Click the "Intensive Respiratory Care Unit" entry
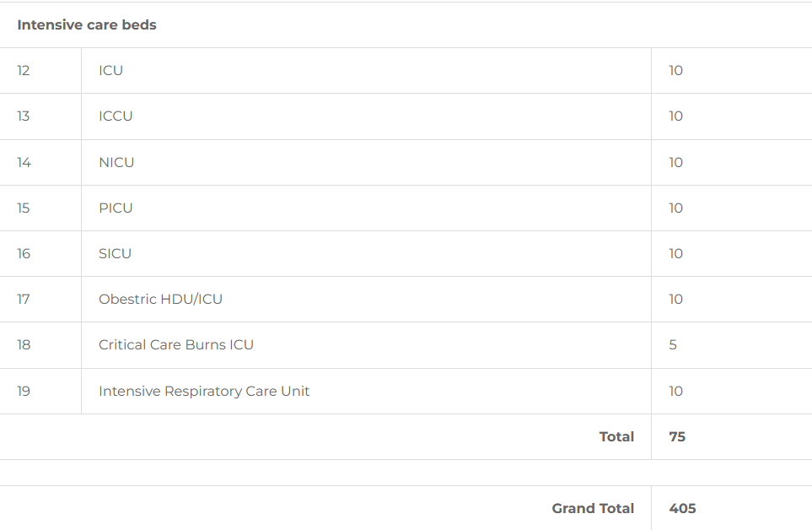Screen dimensions: 812x530 coord(204,391)
